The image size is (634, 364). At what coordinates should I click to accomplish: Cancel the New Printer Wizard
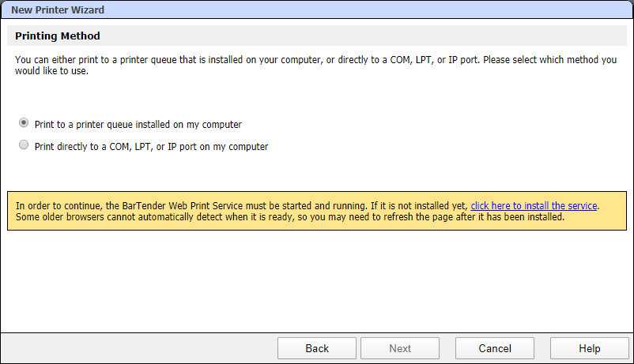point(495,348)
